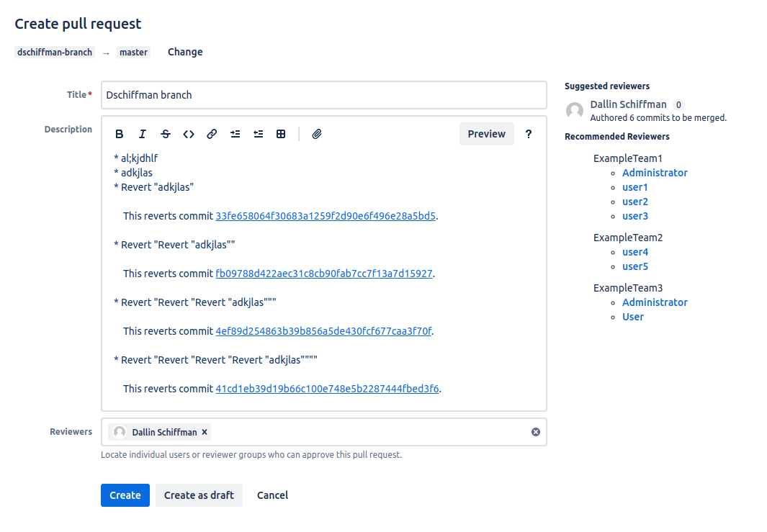Open markdown help question mark

click(529, 134)
